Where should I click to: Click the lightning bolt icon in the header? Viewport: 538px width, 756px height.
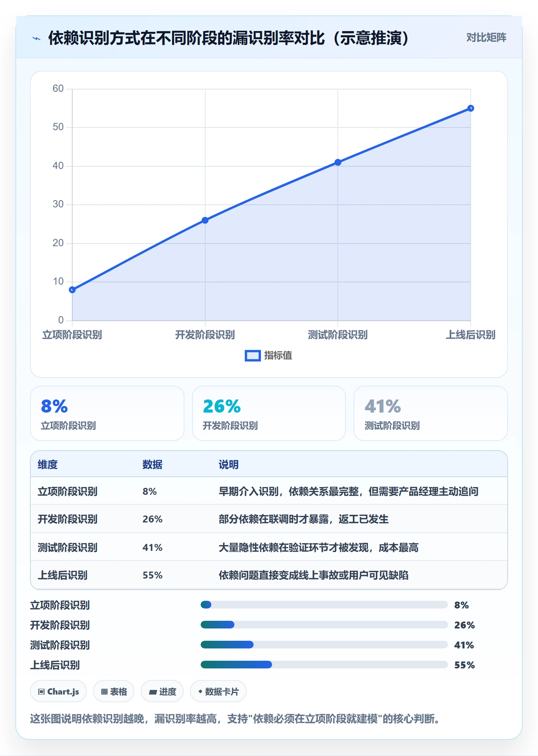[x=37, y=38]
